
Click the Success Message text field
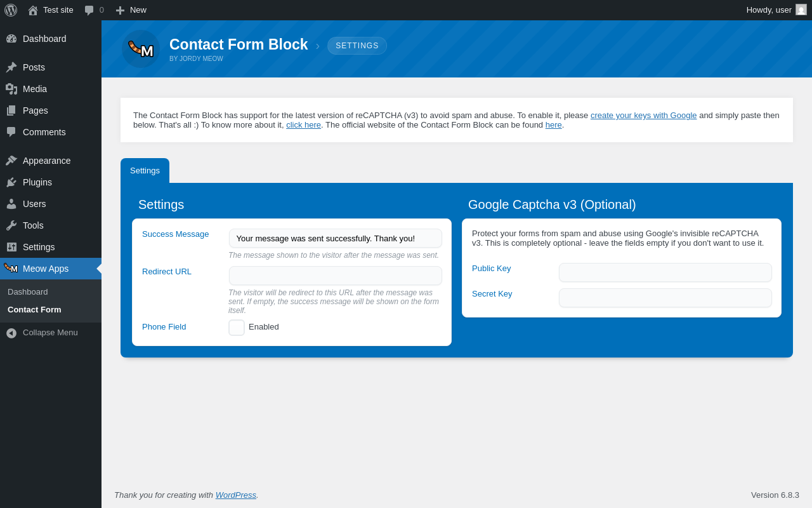click(x=336, y=238)
